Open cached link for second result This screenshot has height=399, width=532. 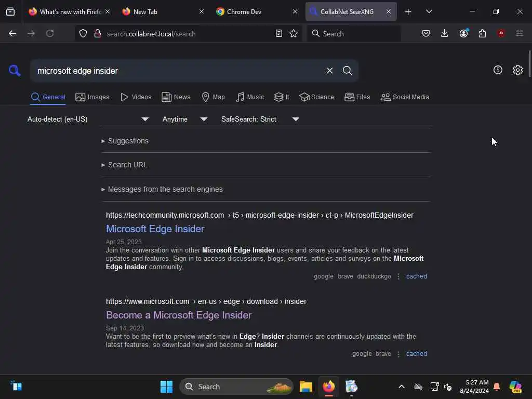tap(417, 354)
